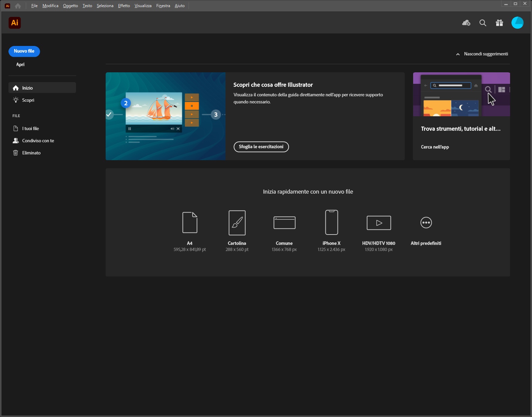The image size is (532, 417).
Task: Open cloud sync status icon
Action: tap(466, 23)
